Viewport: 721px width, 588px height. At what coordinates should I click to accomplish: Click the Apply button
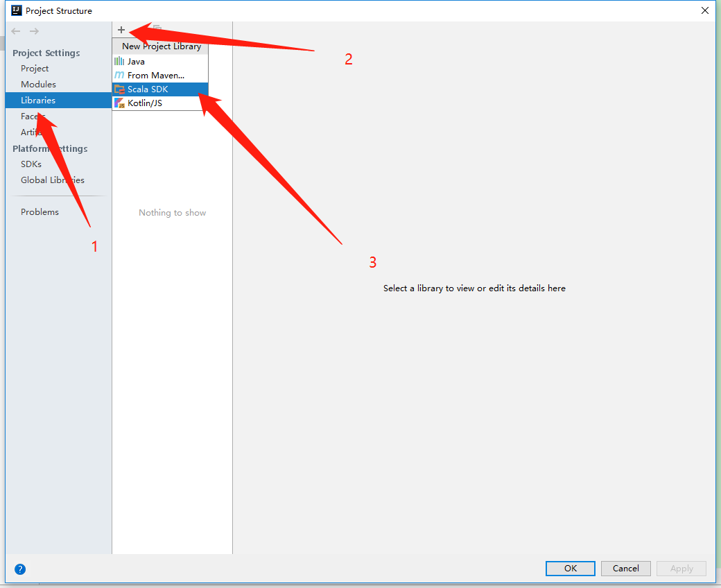click(681, 568)
